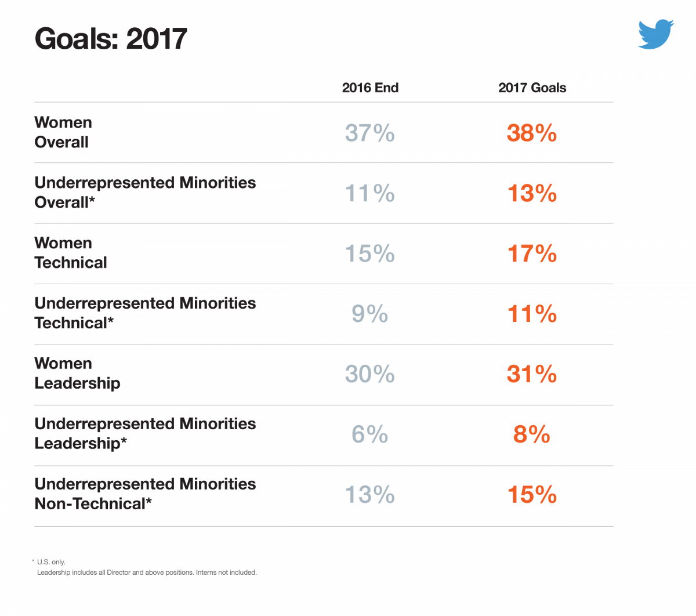Click the orange 38% goal value
Viewport: 696px width, 616px height.
click(531, 133)
